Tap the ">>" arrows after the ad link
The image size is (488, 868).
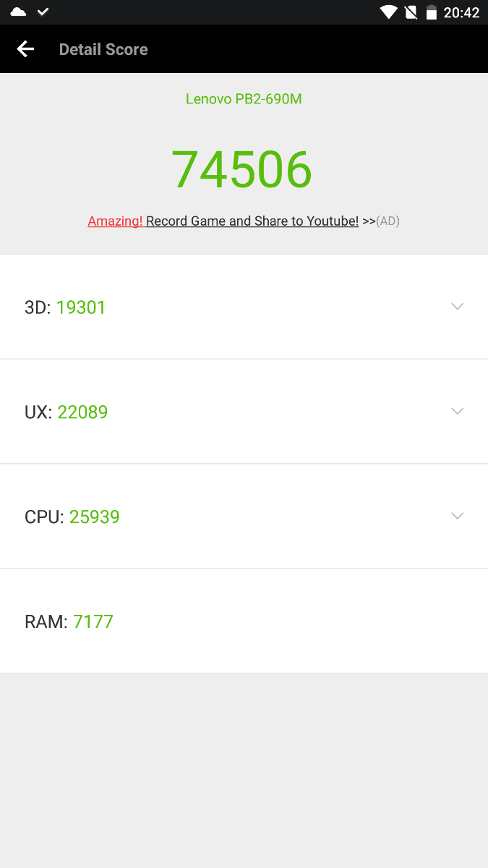[369, 221]
